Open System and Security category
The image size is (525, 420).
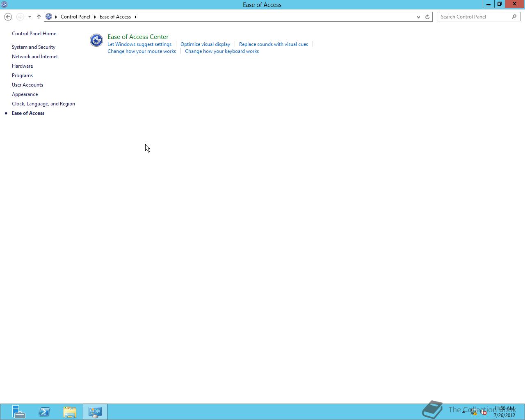34,47
